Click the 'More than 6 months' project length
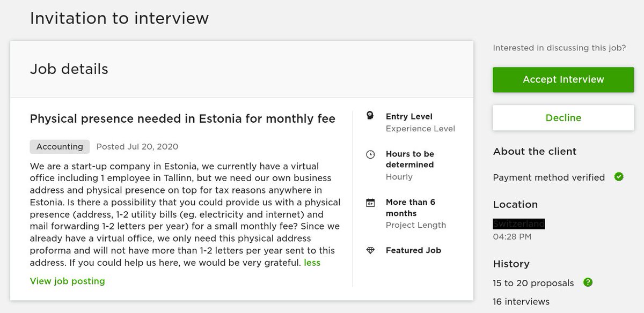This screenshot has height=313, width=644. pyautogui.click(x=410, y=207)
